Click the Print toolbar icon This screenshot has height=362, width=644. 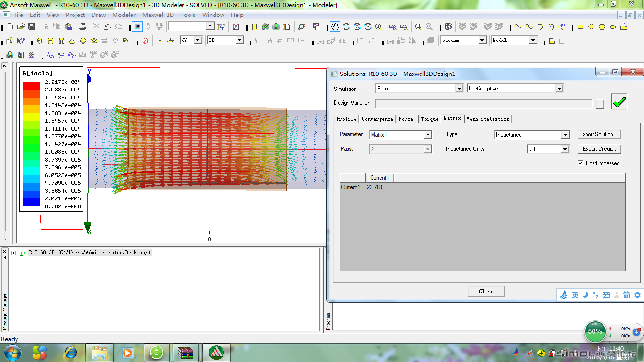pyautogui.click(x=83, y=26)
